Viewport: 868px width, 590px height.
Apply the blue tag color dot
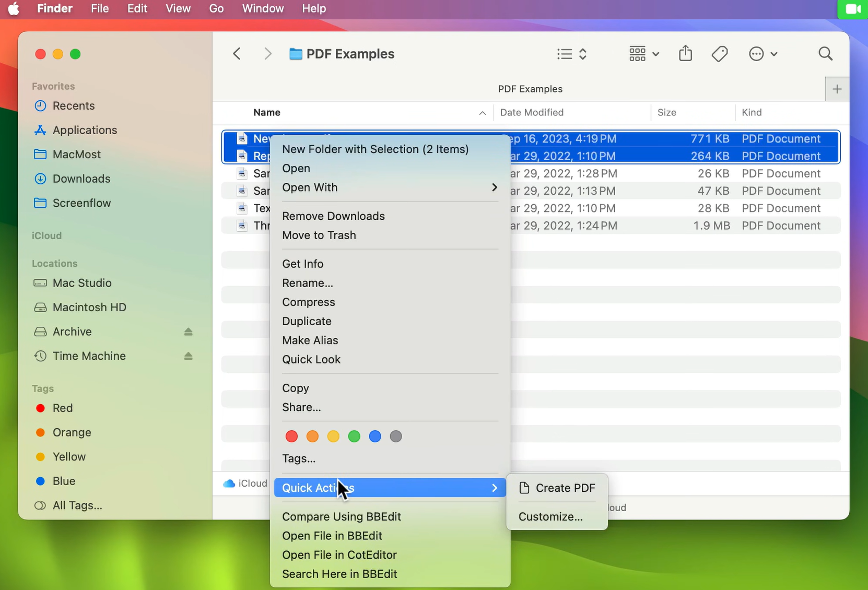pos(375,436)
